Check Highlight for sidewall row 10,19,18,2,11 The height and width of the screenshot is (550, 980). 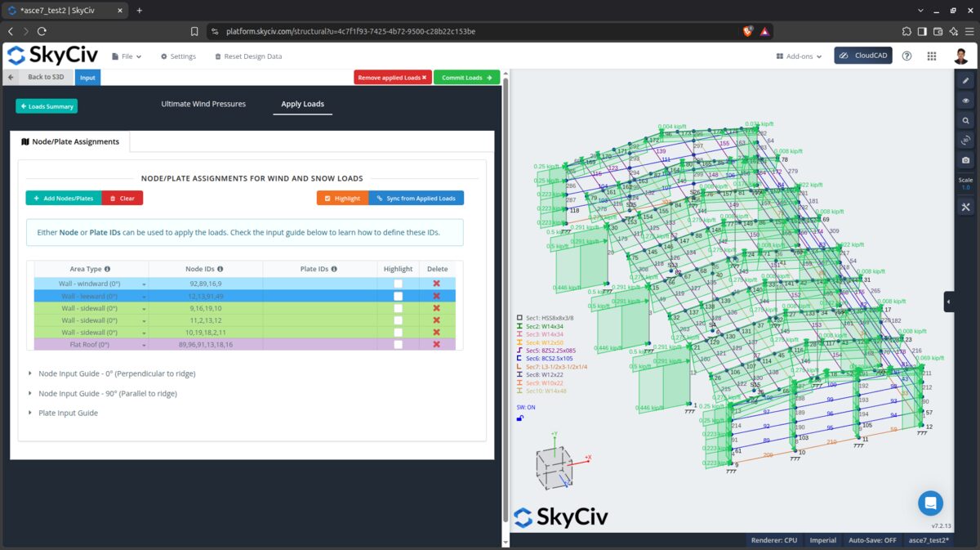(x=398, y=333)
